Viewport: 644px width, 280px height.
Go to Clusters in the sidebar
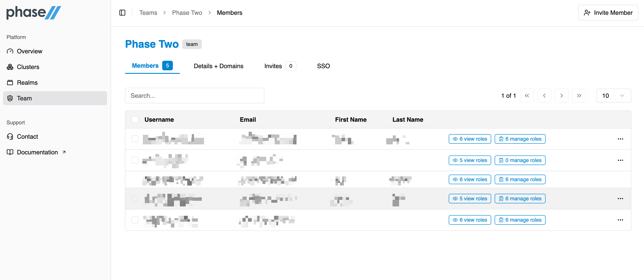point(28,67)
